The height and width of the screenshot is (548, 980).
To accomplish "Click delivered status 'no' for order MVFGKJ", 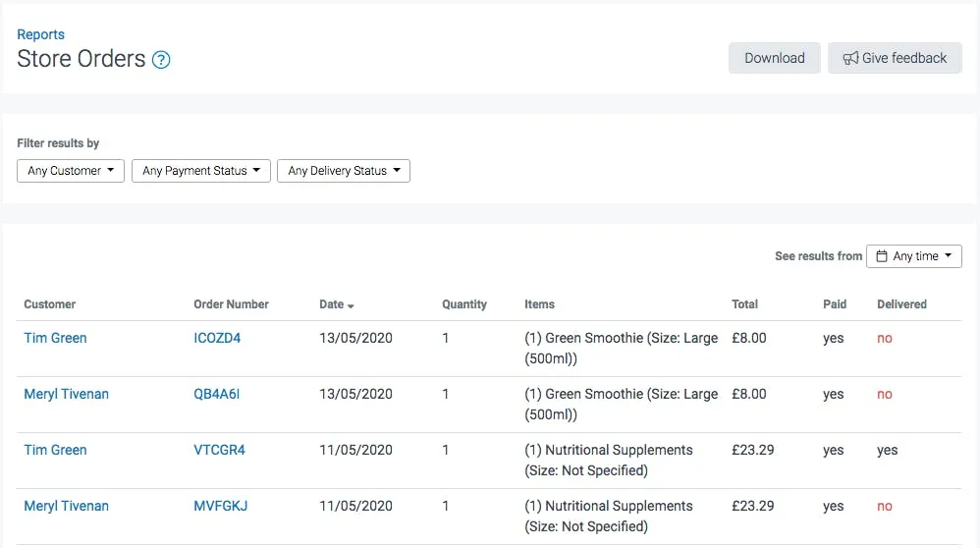I will tap(885, 506).
